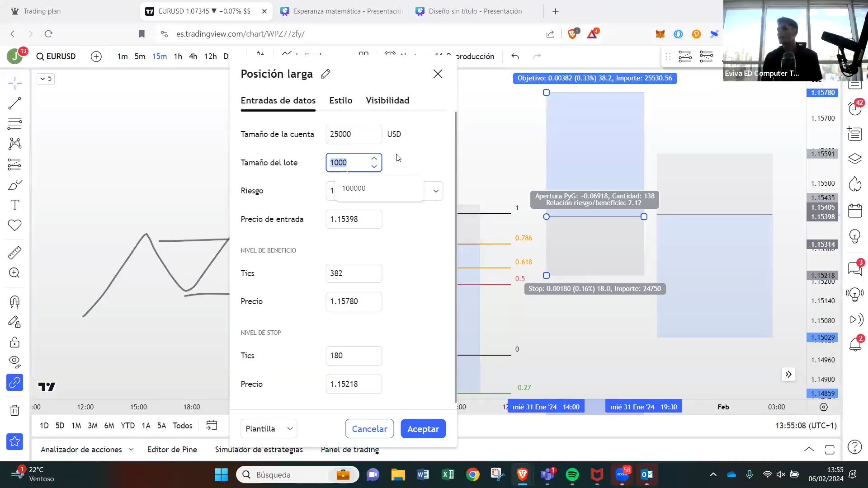Toggle hide all drawings eye icon
Screen dimensions: 868x488
point(14,361)
